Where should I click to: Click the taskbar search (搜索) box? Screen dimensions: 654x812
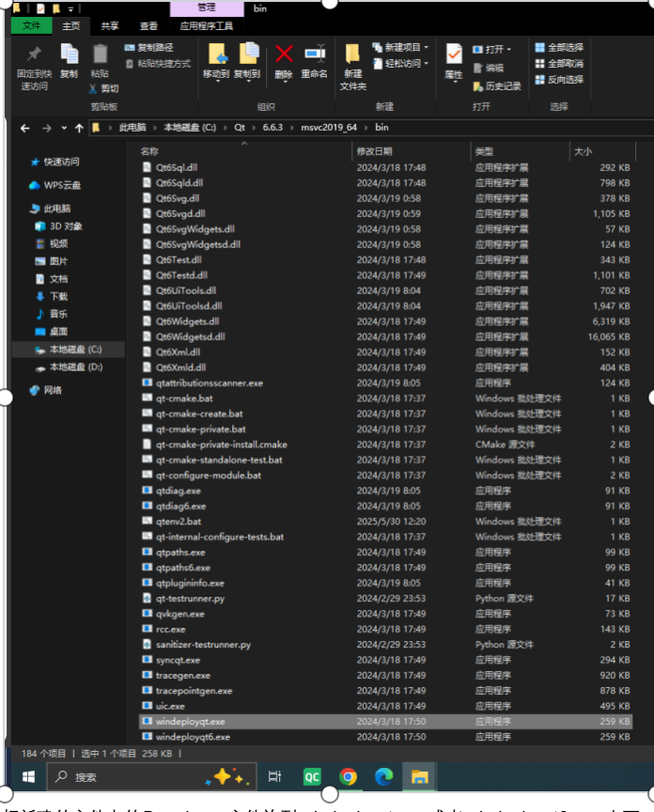152,777
